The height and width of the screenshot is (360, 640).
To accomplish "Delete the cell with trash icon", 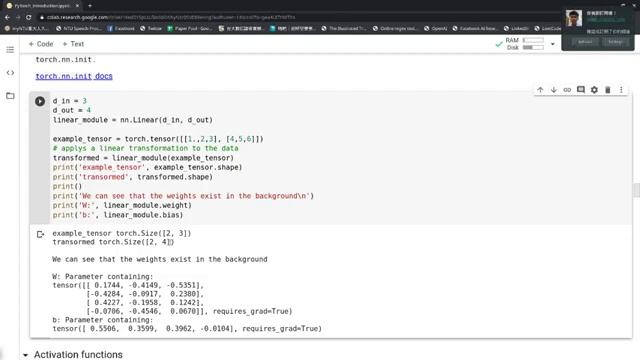I will pos(608,90).
